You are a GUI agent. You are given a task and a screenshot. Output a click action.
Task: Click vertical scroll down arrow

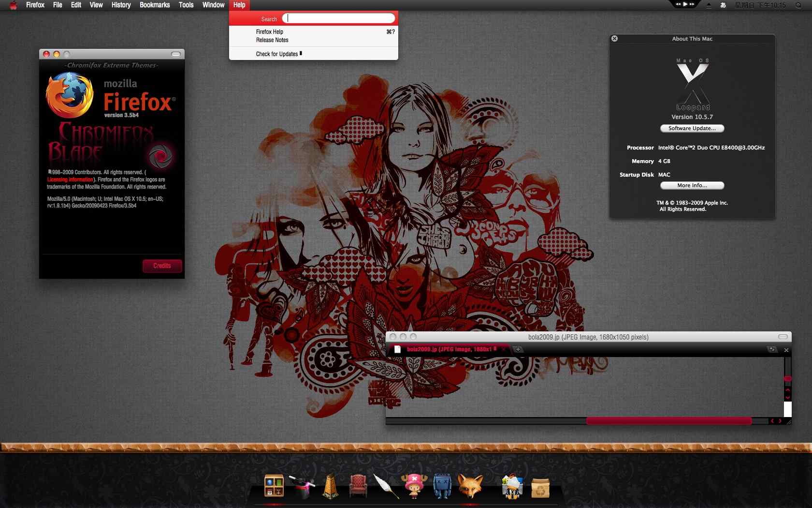788,397
